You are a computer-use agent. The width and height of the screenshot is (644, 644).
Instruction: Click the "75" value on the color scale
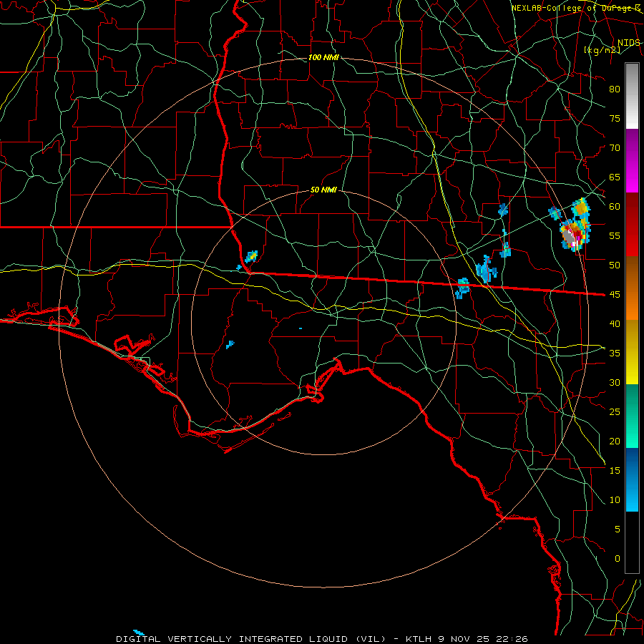tap(615, 119)
